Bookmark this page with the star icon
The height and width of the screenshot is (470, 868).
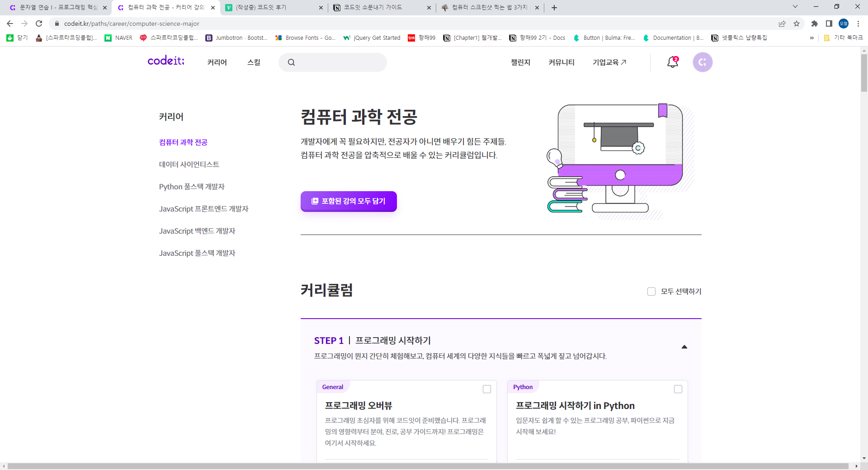797,23
